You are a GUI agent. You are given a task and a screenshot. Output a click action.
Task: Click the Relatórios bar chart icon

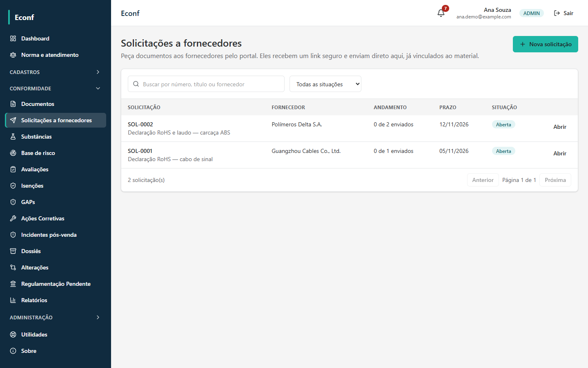[13, 300]
